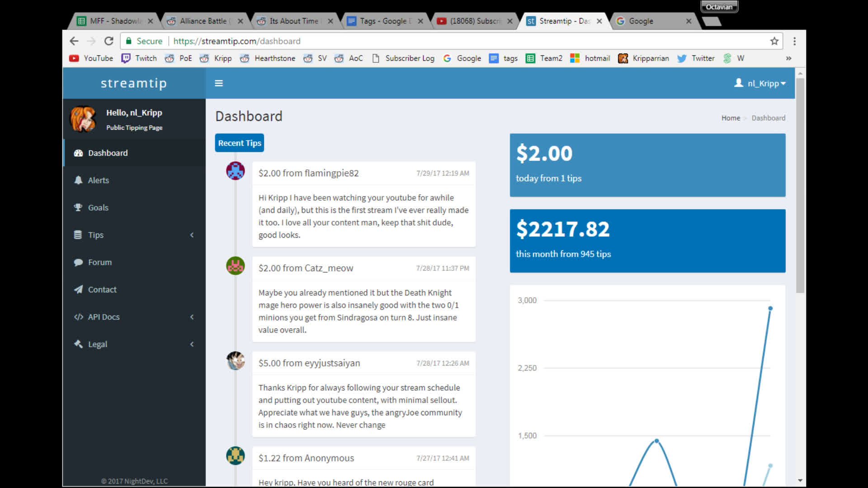This screenshot has width=868, height=488.
Task: Expand the API Docs submenu
Action: [192, 317]
